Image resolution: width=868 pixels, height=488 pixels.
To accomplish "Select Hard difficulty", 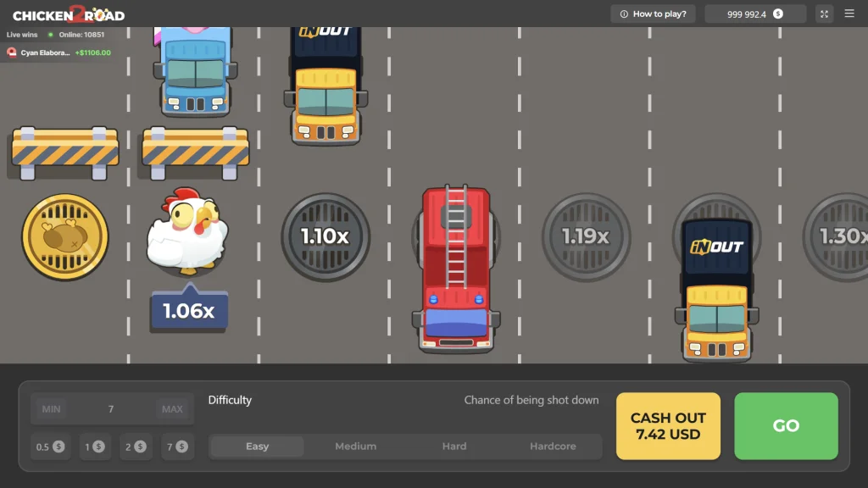I will pyautogui.click(x=454, y=446).
